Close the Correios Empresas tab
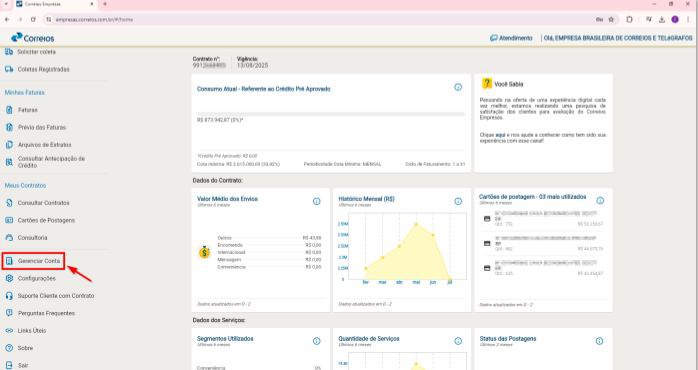 click(x=92, y=4)
